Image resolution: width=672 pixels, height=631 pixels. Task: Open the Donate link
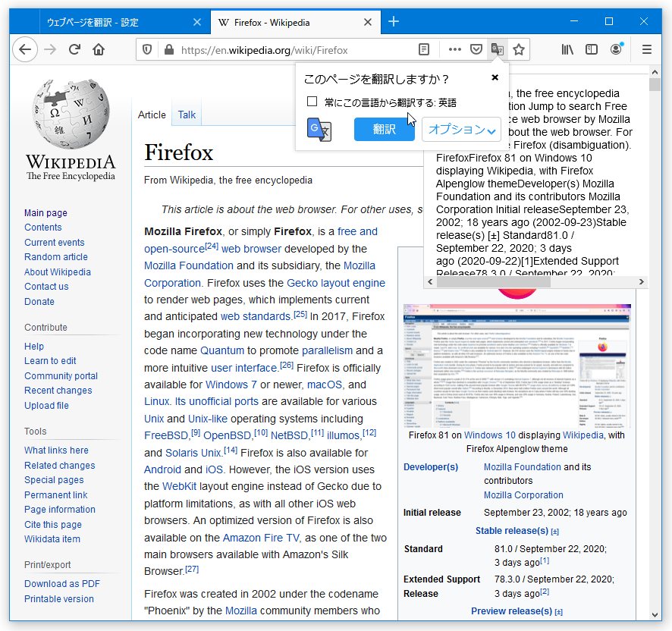pyautogui.click(x=39, y=302)
